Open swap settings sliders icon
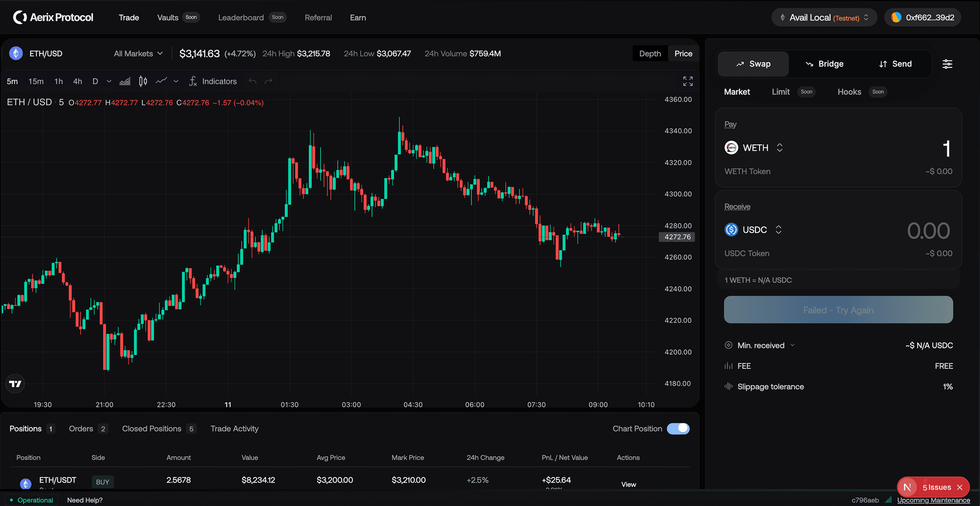Screen dimensions: 980x506 pyautogui.click(x=948, y=64)
